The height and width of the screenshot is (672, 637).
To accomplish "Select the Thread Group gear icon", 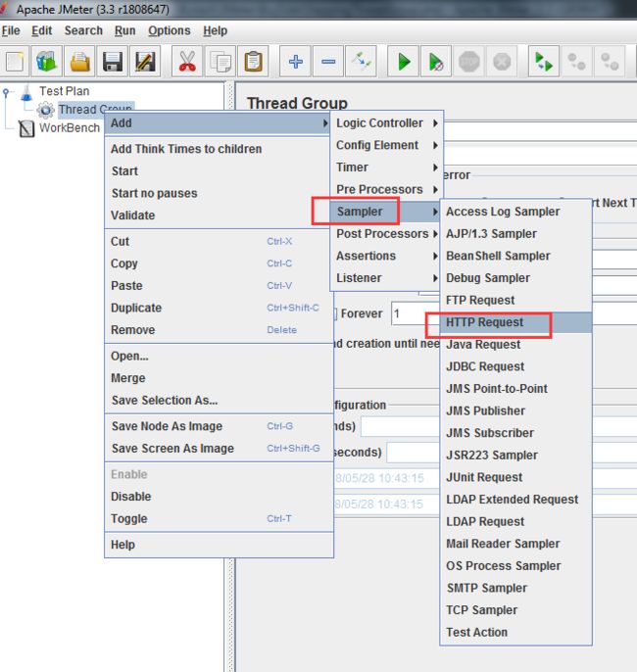I will pyautogui.click(x=45, y=110).
